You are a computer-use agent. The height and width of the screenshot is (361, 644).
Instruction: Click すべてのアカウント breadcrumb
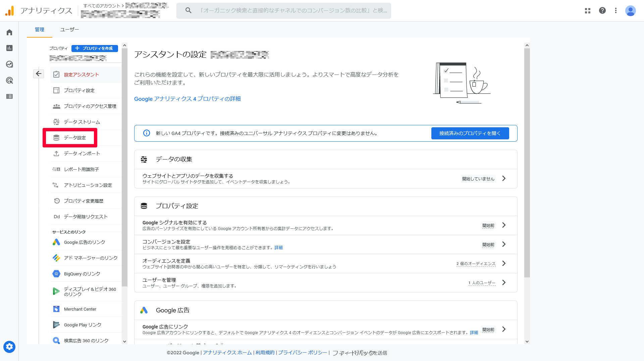click(x=102, y=6)
